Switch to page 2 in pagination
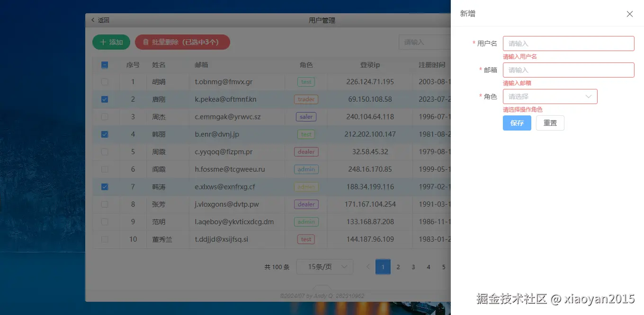This screenshot has width=644, height=315. coord(398,267)
